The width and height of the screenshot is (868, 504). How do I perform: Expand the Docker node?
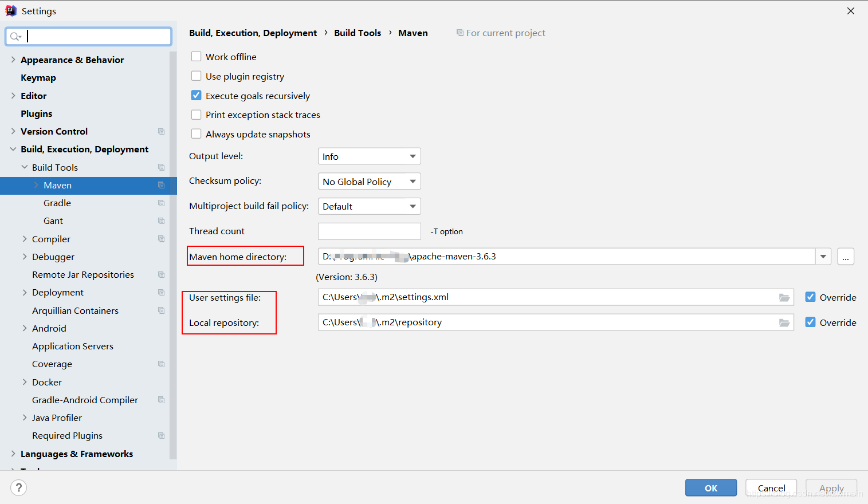[24, 382]
